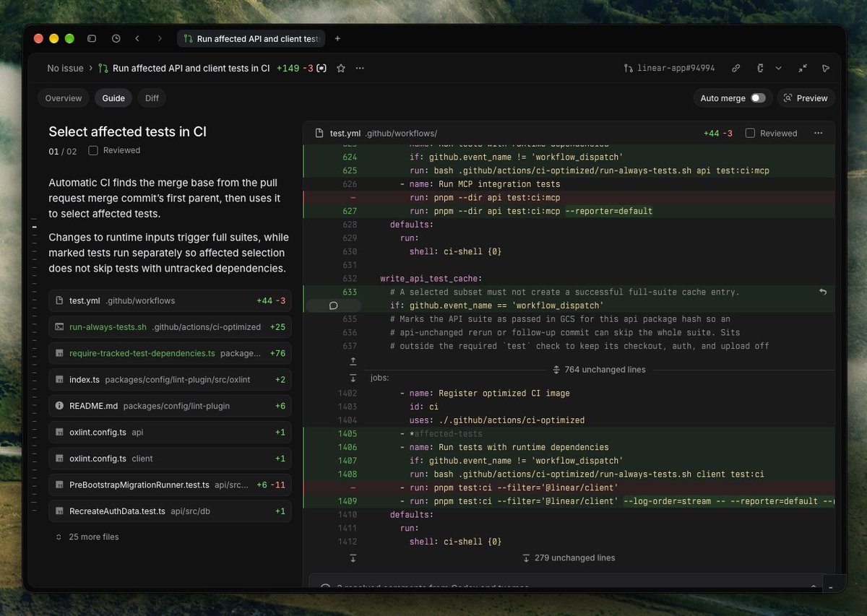The width and height of the screenshot is (867, 616).
Task: Copy the pull request link icon
Action: (736, 68)
